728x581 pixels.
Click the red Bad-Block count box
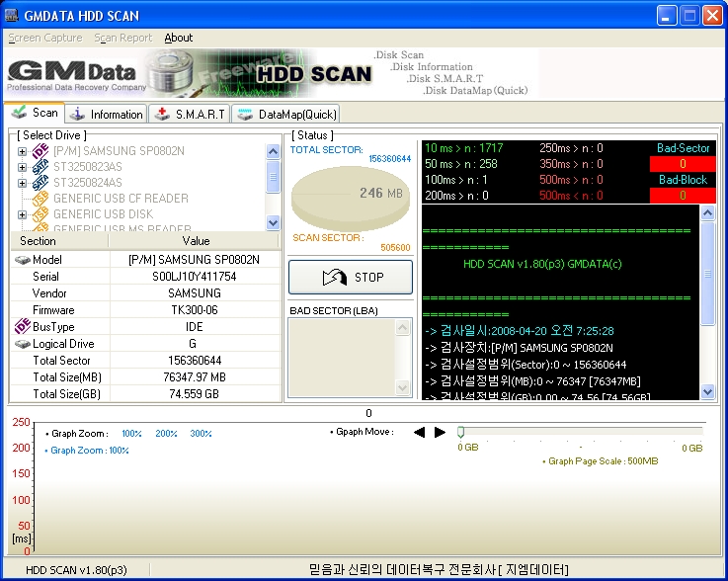click(x=683, y=196)
